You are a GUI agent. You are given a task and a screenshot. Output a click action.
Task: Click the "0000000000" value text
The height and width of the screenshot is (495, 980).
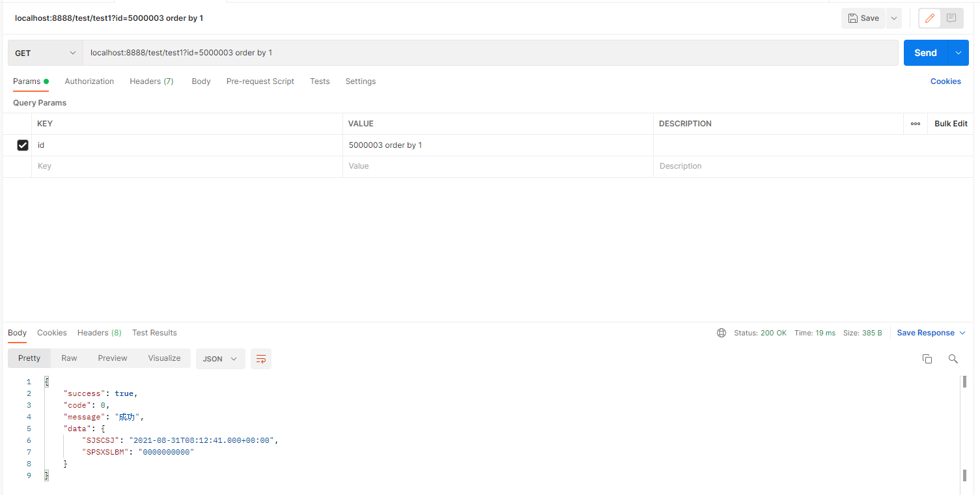(166, 452)
